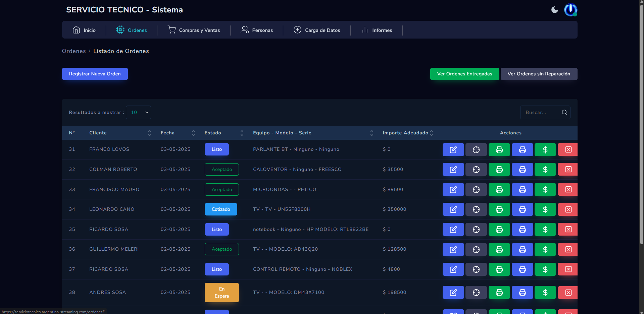
Task: Sort table by Cliente column
Action: tap(149, 133)
